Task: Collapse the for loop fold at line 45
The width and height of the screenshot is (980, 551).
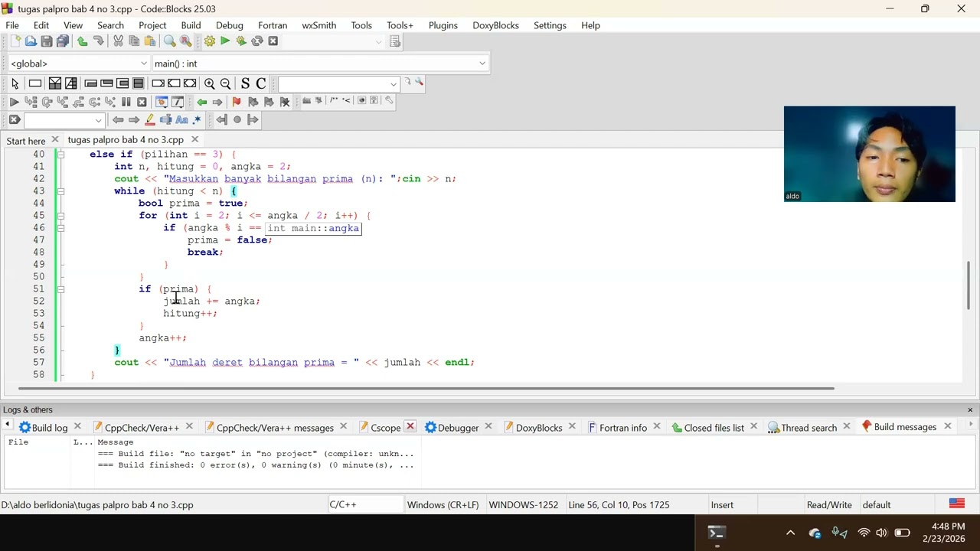Action: coord(60,216)
